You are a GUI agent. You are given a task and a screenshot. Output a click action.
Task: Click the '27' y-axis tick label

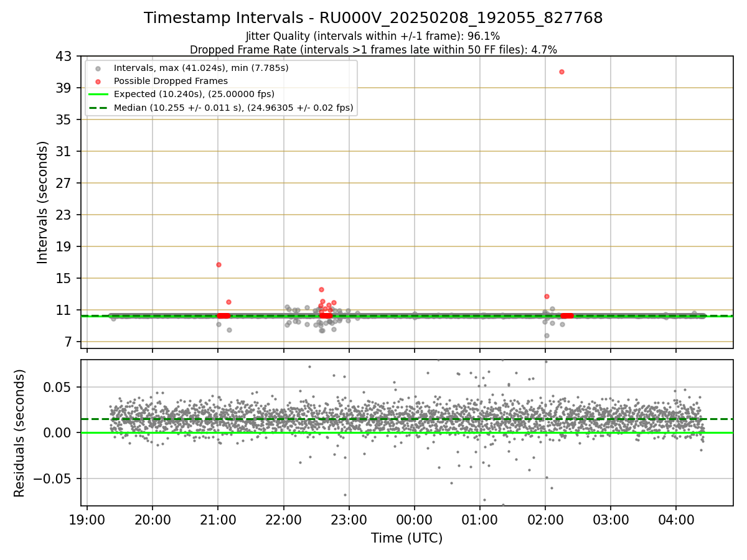(63, 183)
